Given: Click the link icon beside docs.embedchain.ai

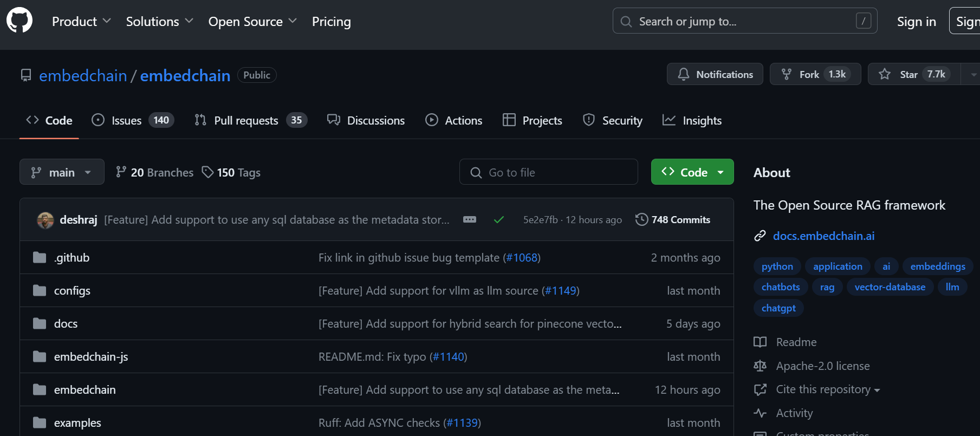Looking at the screenshot, I should [x=760, y=236].
